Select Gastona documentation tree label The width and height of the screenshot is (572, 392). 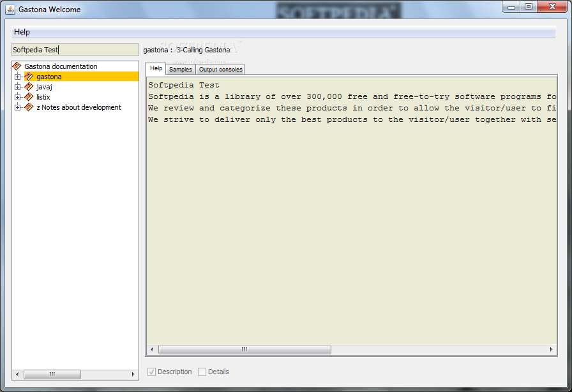click(x=61, y=66)
